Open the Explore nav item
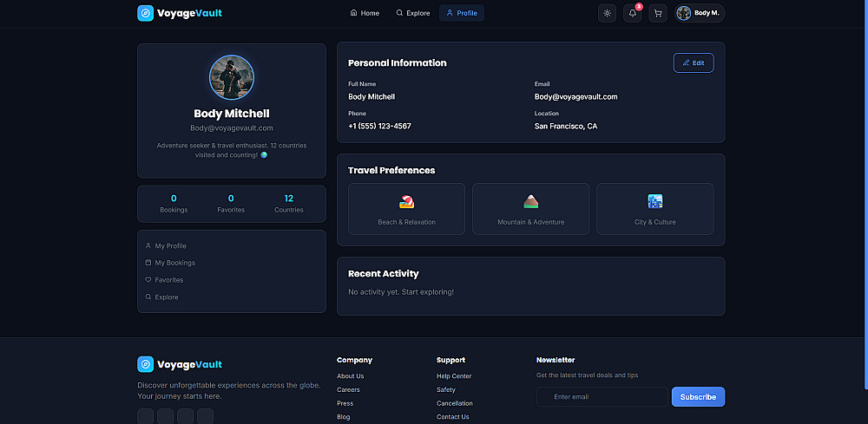 pos(413,13)
